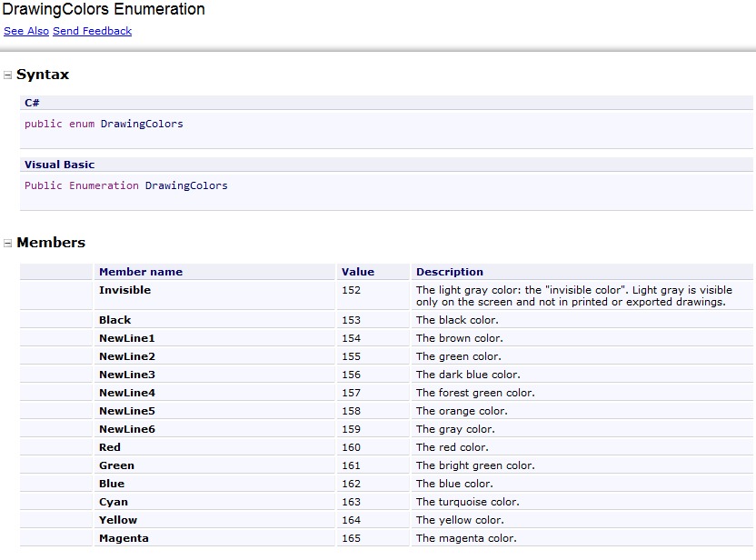Viewport: 756px width, 560px height.
Task: Collapse the Members section
Action: click(8, 244)
